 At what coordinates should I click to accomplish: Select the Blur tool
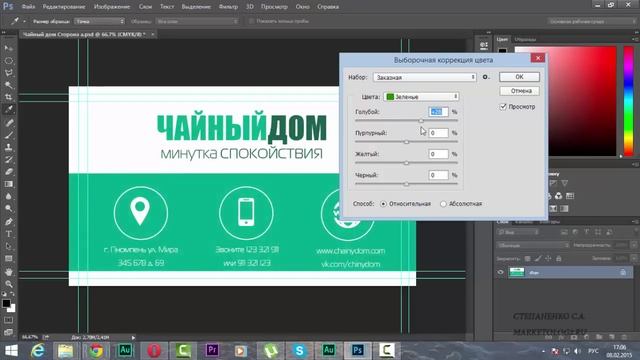click(x=9, y=196)
